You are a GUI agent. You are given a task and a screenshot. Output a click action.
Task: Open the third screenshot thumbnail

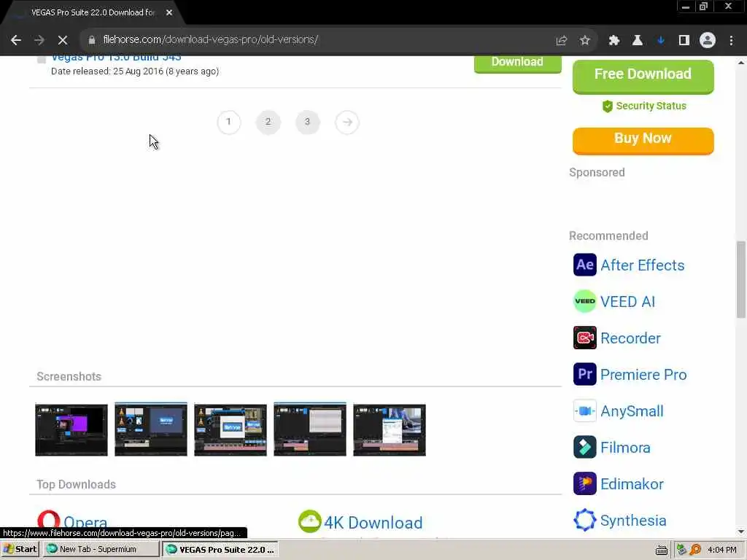click(x=231, y=429)
